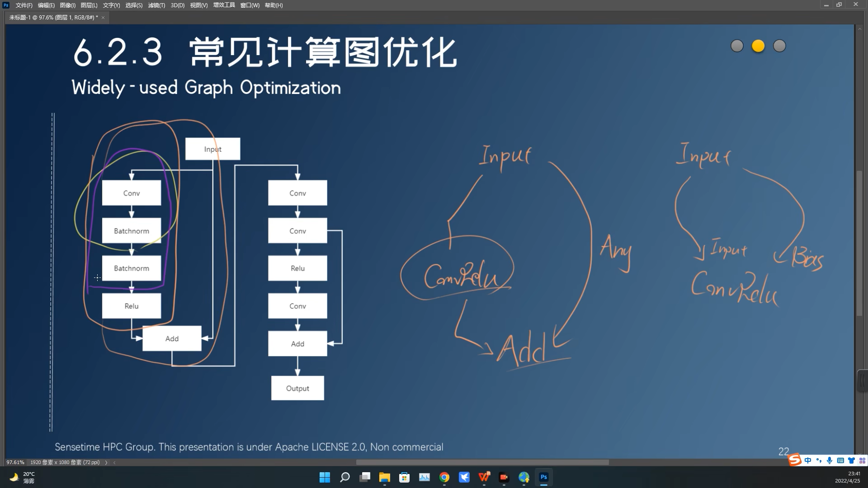This screenshot has width=868, height=488.
Task: Click the horizontal canvas scrollbar
Action: [x=482, y=462]
